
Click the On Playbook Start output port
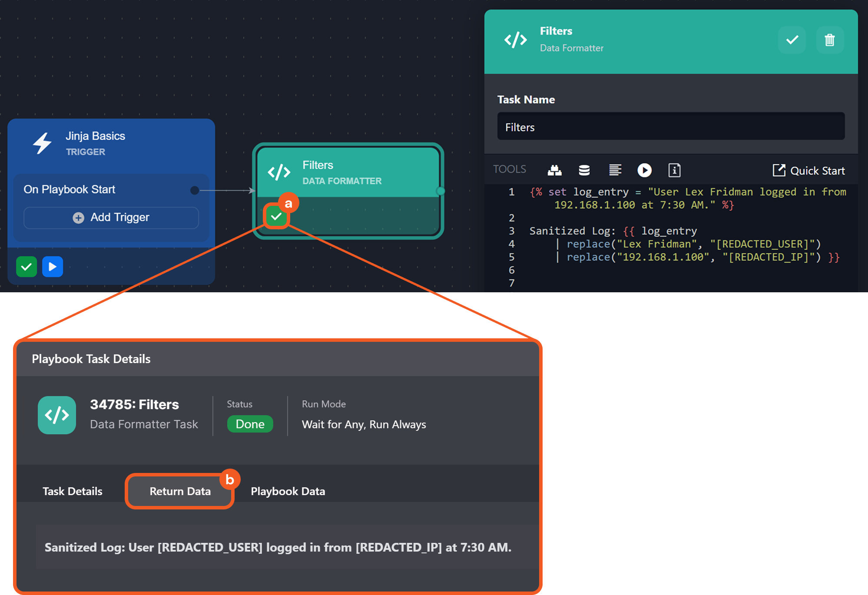coord(195,190)
